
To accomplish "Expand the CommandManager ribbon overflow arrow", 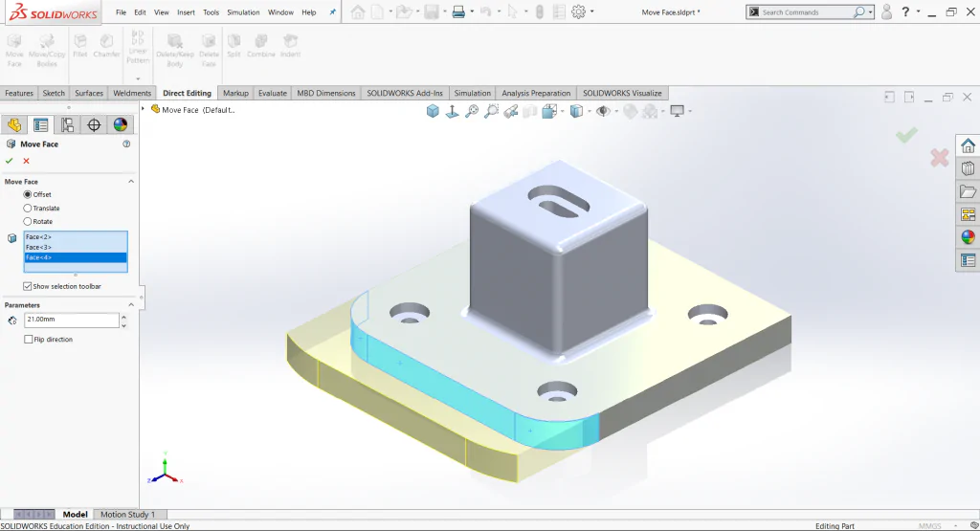I will click(138, 78).
